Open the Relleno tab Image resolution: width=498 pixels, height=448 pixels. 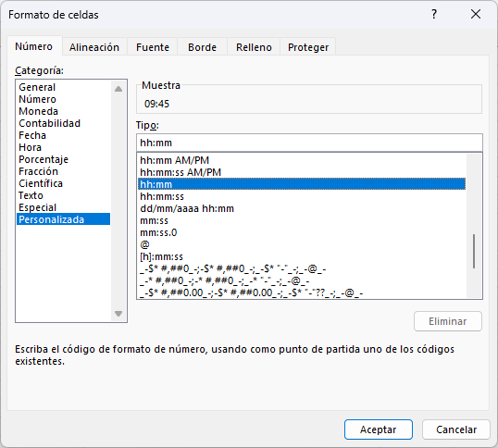(x=254, y=47)
